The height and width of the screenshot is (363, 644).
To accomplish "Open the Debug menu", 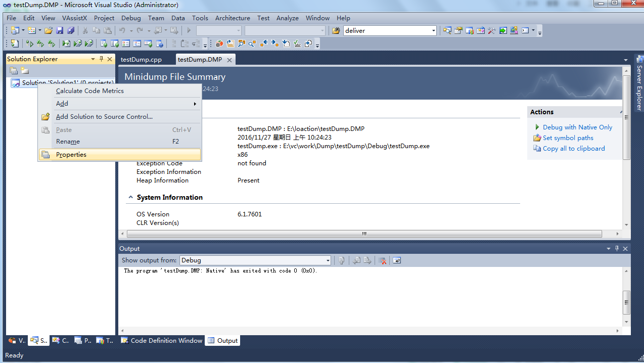I will [x=131, y=18].
